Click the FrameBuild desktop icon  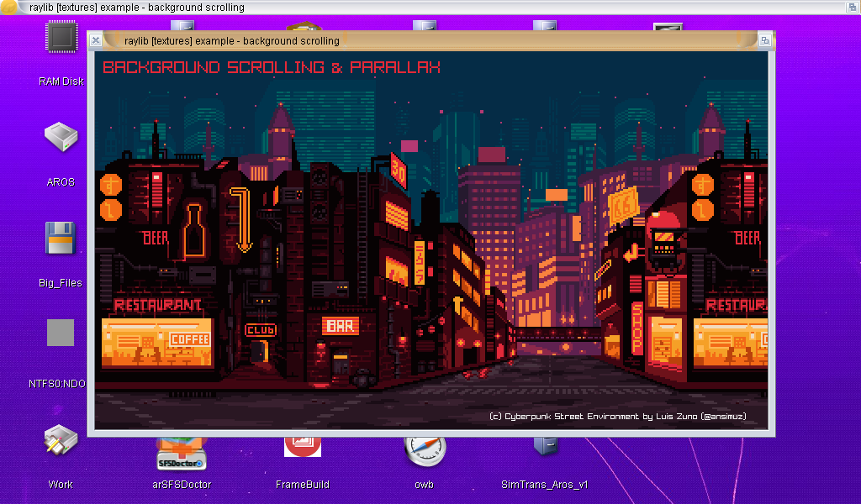pyautogui.click(x=302, y=447)
